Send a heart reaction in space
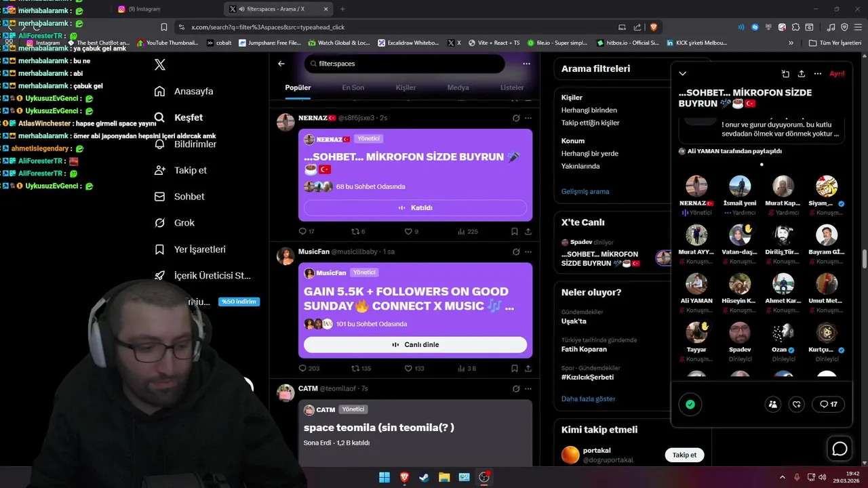The width and height of the screenshot is (868, 488). [797, 405]
